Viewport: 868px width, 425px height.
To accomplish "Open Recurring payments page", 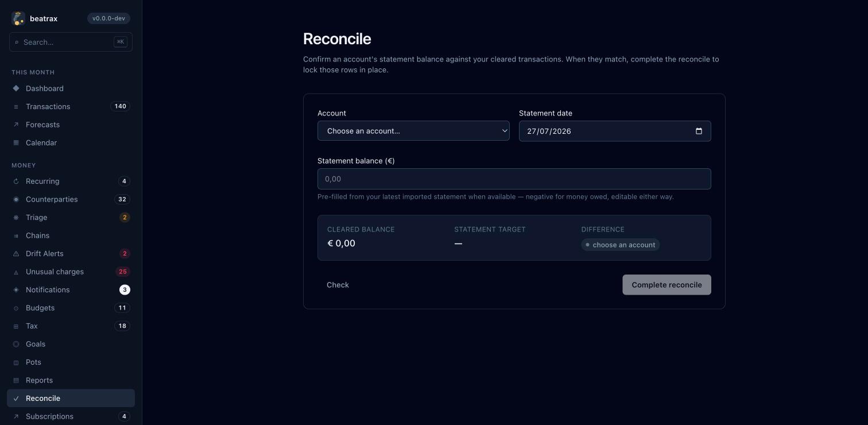I will tap(71, 181).
